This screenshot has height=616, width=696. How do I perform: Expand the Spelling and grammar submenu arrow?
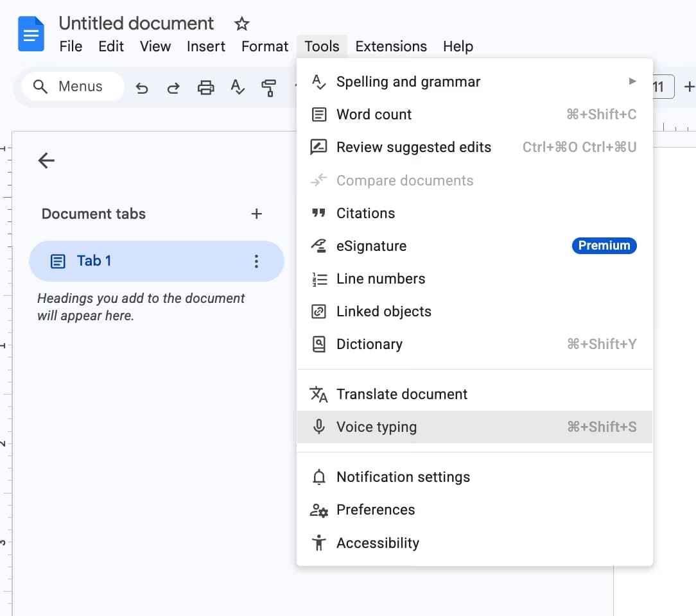[x=632, y=81]
